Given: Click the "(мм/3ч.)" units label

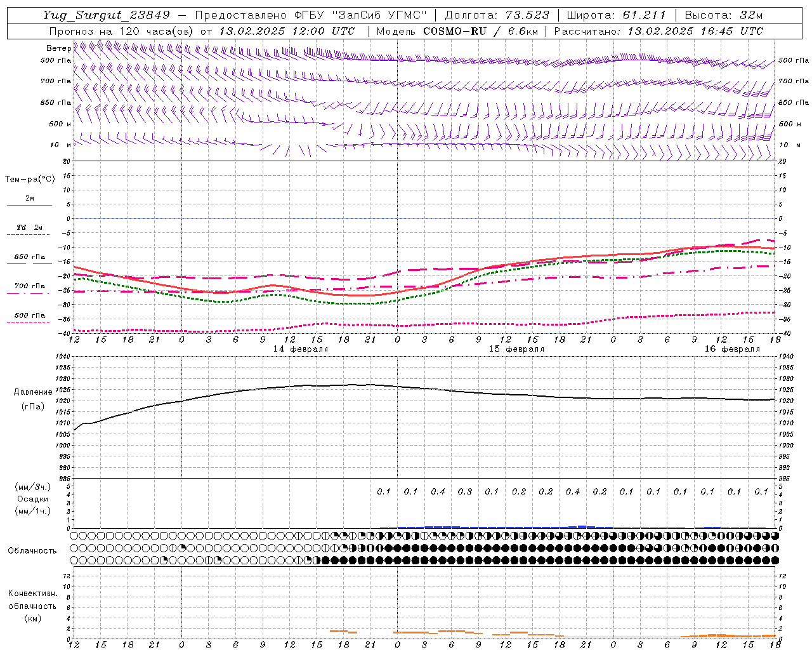Looking at the screenshot, I should click(x=32, y=487).
